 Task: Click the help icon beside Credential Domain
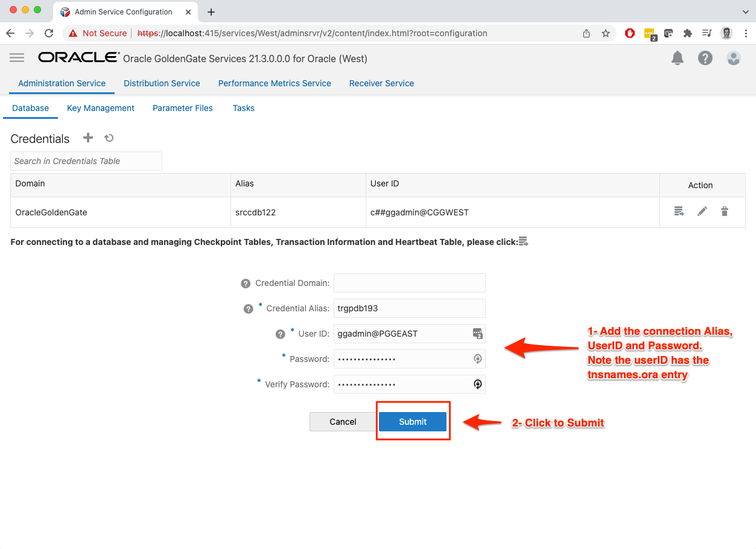click(246, 284)
